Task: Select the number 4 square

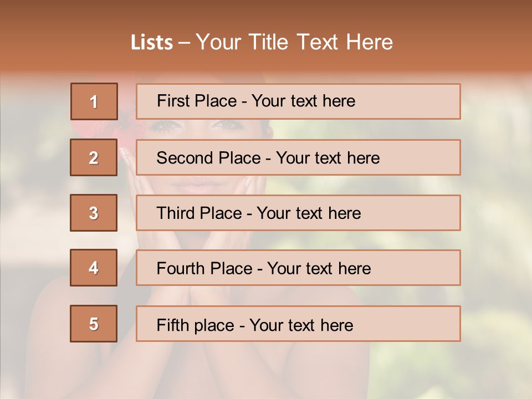Action: (94, 268)
